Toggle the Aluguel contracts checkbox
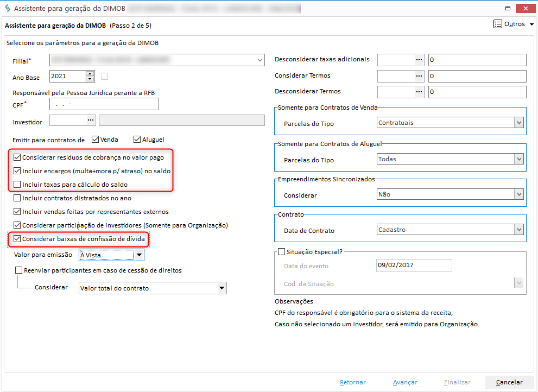This screenshot has width=538, height=392. tap(137, 140)
